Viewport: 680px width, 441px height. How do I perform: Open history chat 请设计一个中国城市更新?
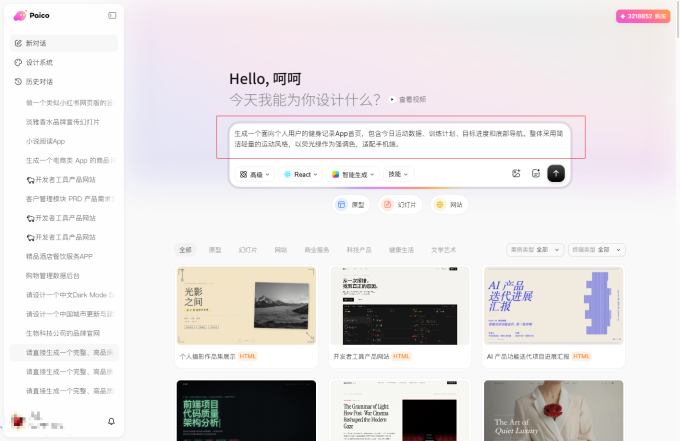[69, 314]
